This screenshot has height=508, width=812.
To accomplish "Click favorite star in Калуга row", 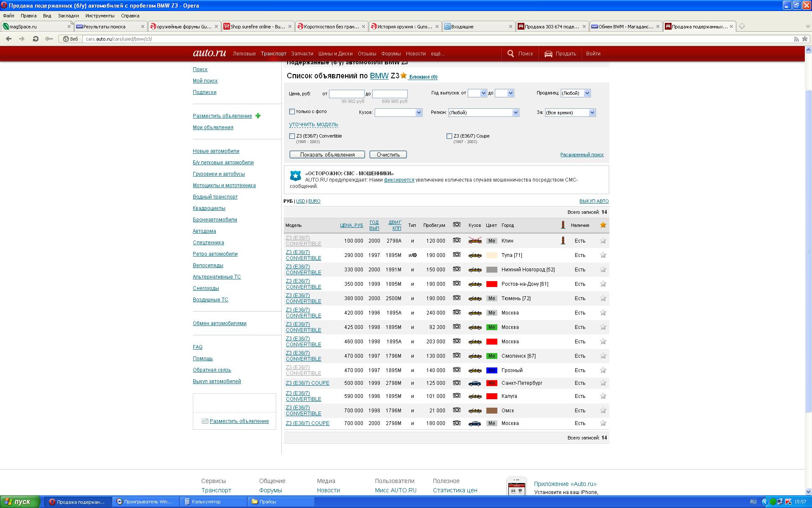I will (603, 396).
